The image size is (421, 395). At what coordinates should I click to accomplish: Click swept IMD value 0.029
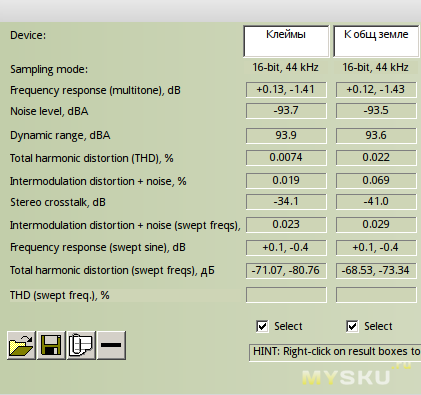click(x=376, y=225)
